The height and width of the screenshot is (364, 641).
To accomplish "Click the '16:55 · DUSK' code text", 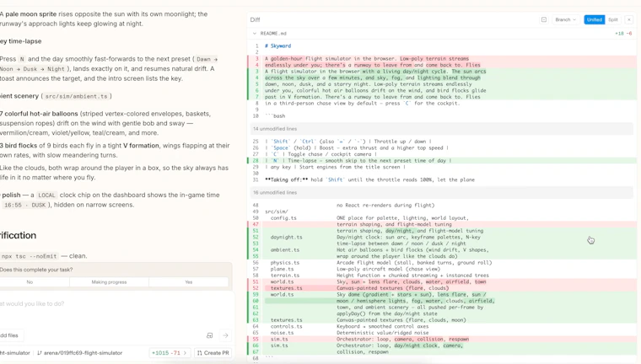I will (x=24, y=205).
